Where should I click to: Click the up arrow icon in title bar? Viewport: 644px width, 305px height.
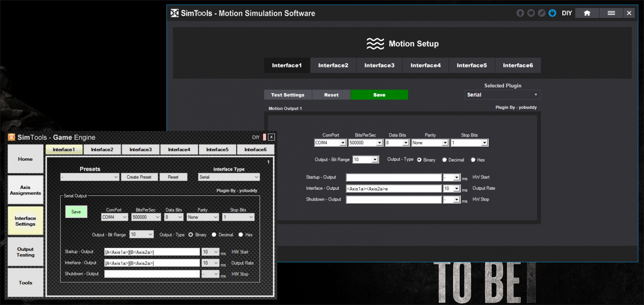tap(520, 13)
